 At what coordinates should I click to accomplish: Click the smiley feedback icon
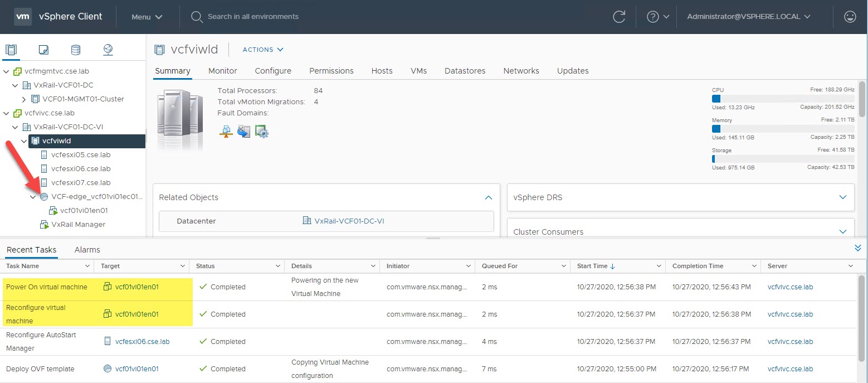pyautogui.click(x=850, y=17)
